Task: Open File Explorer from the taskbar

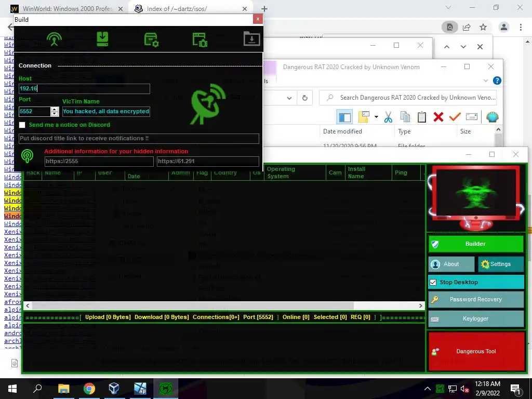Action: pos(63,389)
